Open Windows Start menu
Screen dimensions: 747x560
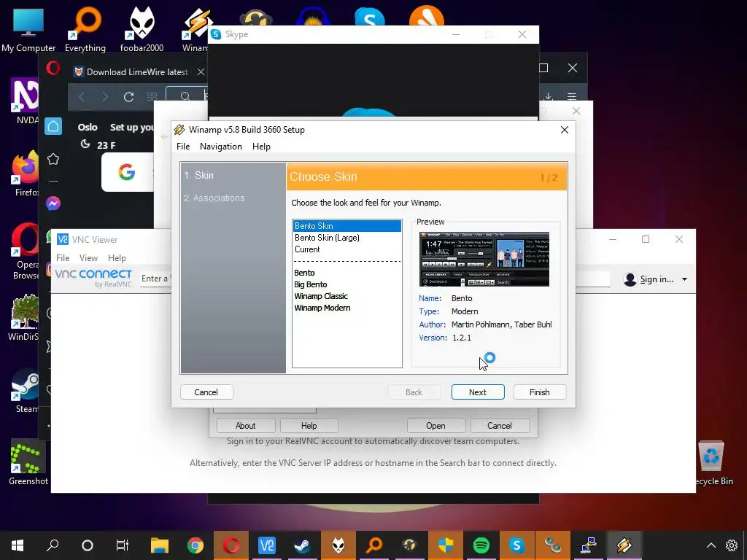pos(18,545)
